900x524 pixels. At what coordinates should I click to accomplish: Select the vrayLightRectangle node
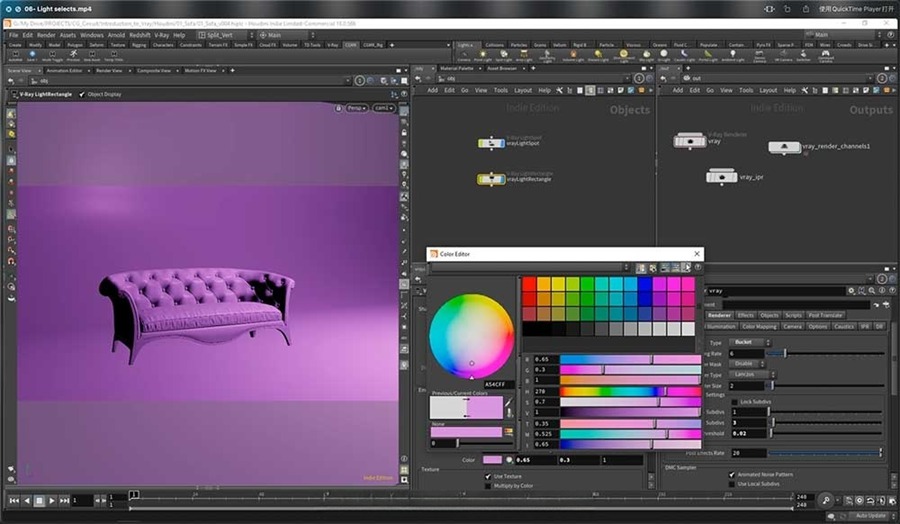(x=491, y=179)
